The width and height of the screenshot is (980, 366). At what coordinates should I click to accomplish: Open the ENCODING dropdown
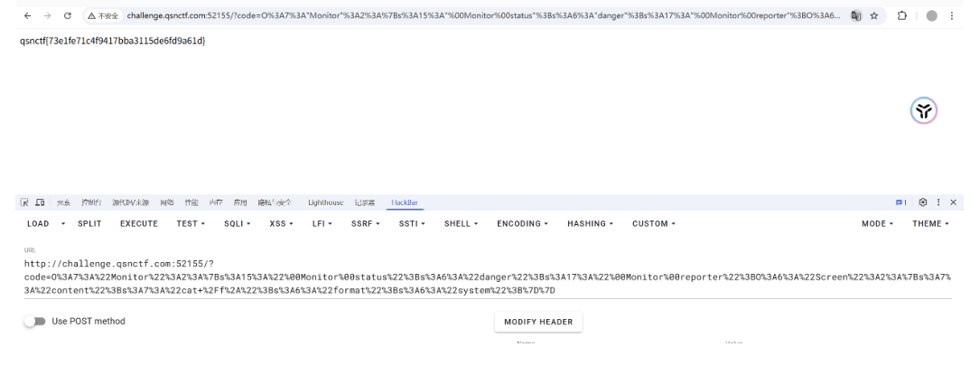point(525,223)
